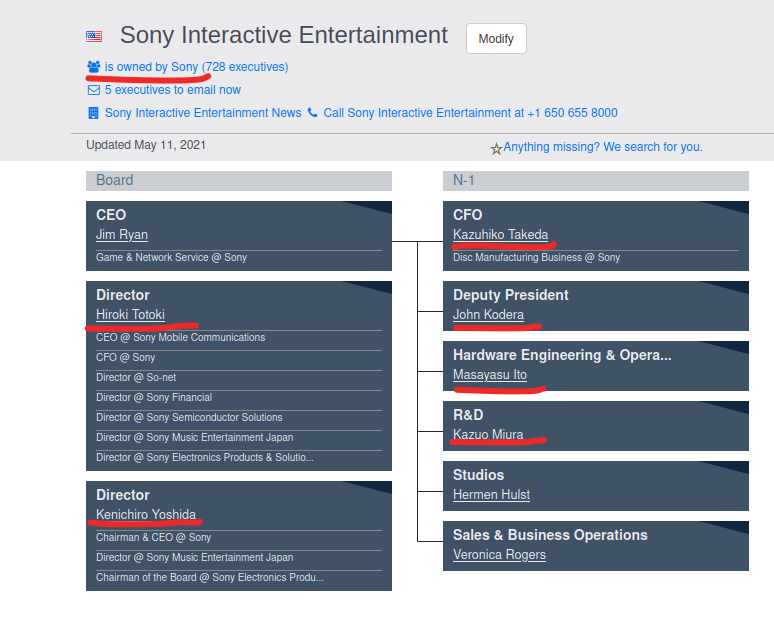This screenshot has height=643, width=774.
Task: Open Hiroki Totoki's profile link
Action: [x=130, y=314]
